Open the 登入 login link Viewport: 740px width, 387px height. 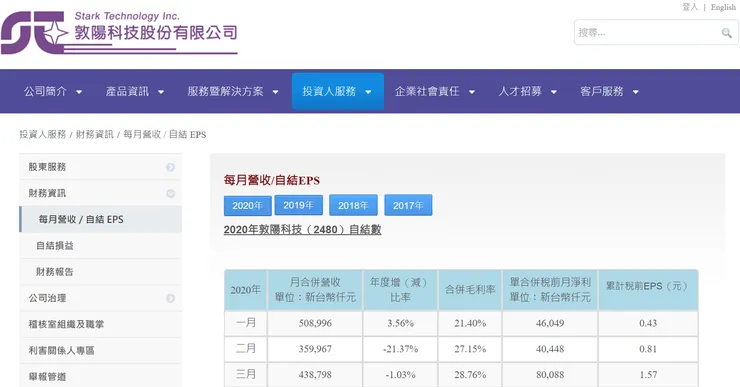pyautogui.click(x=690, y=7)
